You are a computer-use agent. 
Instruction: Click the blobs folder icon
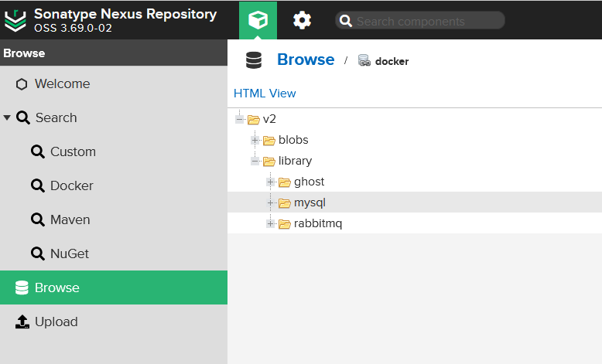coord(269,141)
